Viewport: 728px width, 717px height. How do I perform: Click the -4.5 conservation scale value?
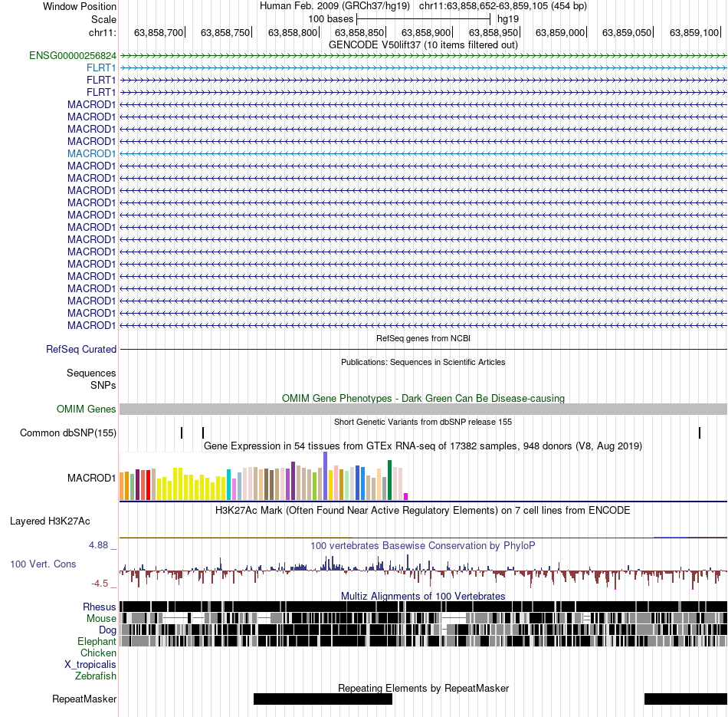[100, 583]
